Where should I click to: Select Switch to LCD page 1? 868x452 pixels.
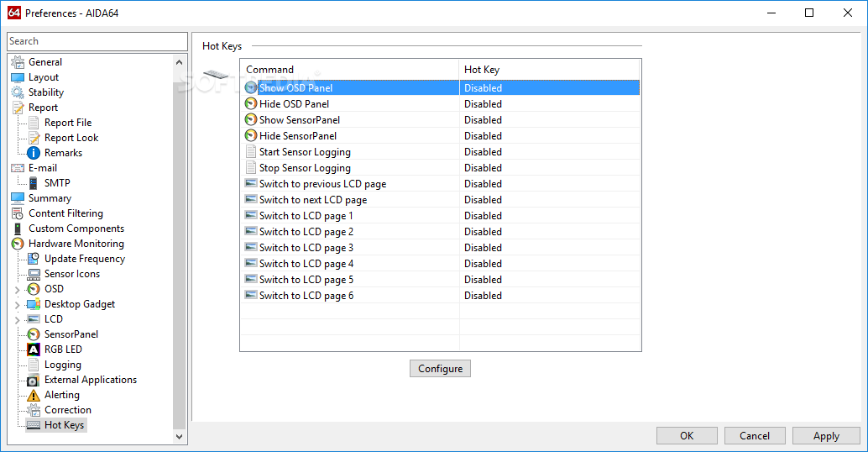(x=306, y=216)
